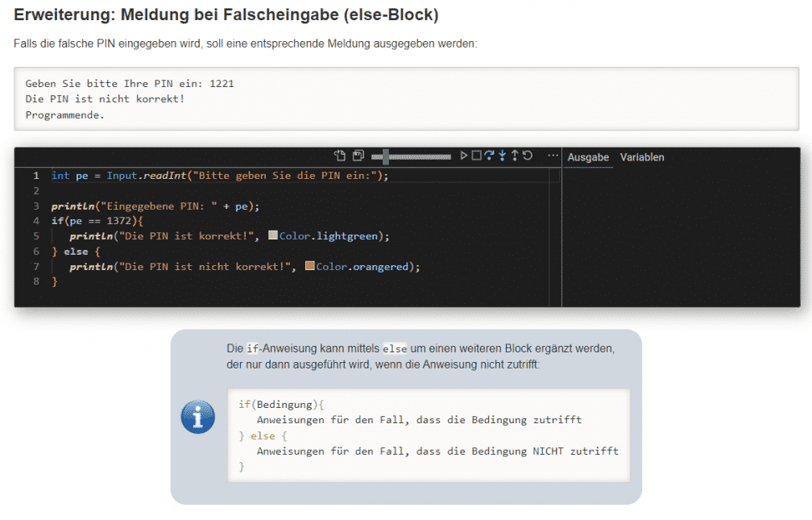Click the blue info icon beside the hint box
The image size is (812, 520).
tap(197, 417)
